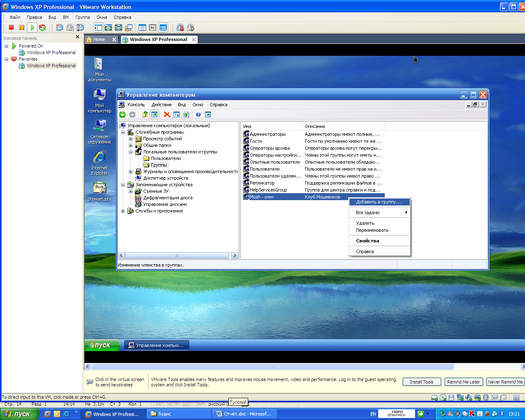Collapse the Favorites node in sidebar
525x420 pixels.
pos(6,59)
